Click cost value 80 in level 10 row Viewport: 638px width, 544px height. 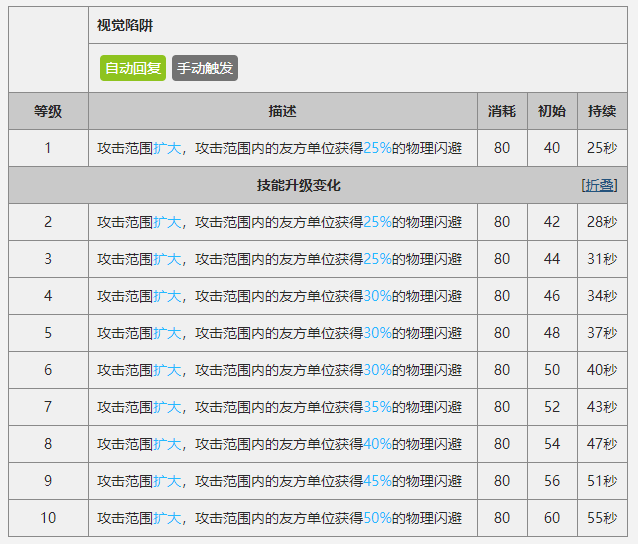click(502, 518)
